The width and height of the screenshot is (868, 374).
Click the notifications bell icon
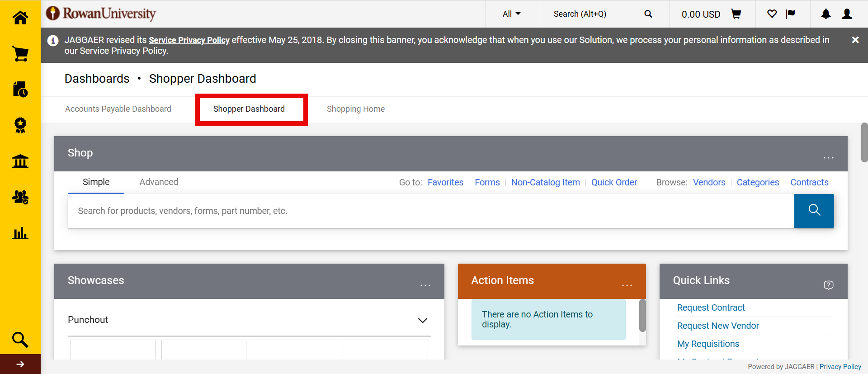pyautogui.click(x=826, y=14)
